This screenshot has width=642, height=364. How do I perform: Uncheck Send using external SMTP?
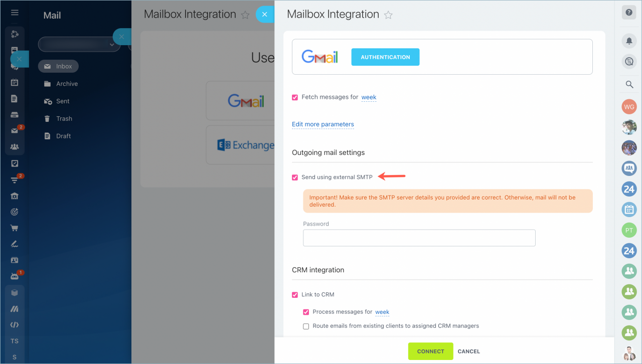tap(295, 177)
